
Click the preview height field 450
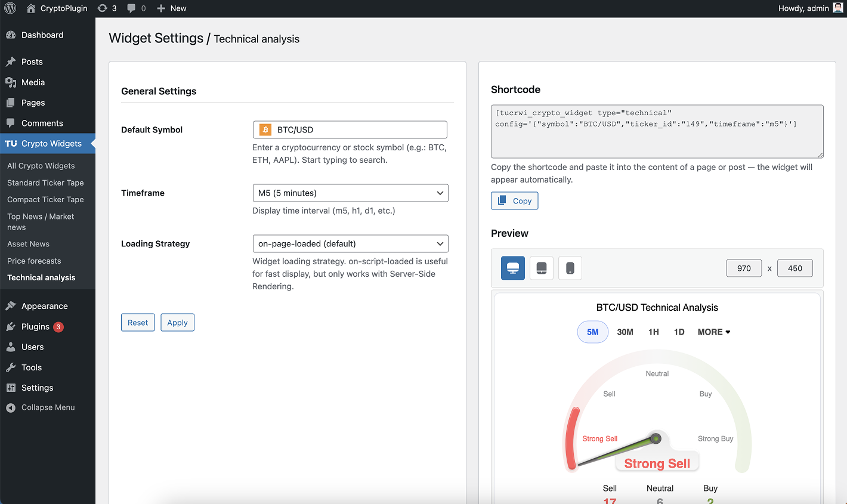click(x=795, y=268)
